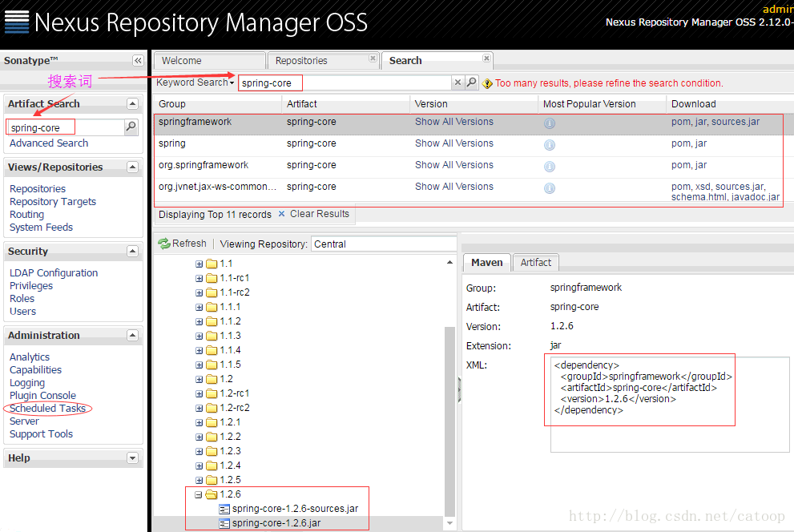This screenshot has height=532, width=794.
Task: Switch to the Welcome tab
Action: tap(210, 61)
